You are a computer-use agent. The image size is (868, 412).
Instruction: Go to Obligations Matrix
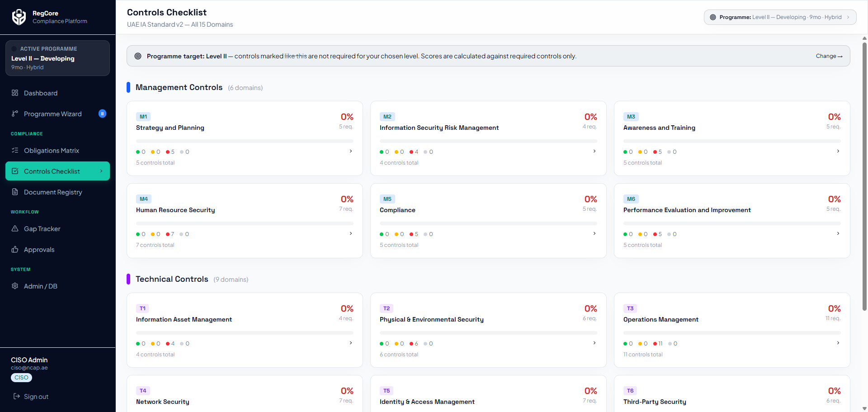pos(57,150)
